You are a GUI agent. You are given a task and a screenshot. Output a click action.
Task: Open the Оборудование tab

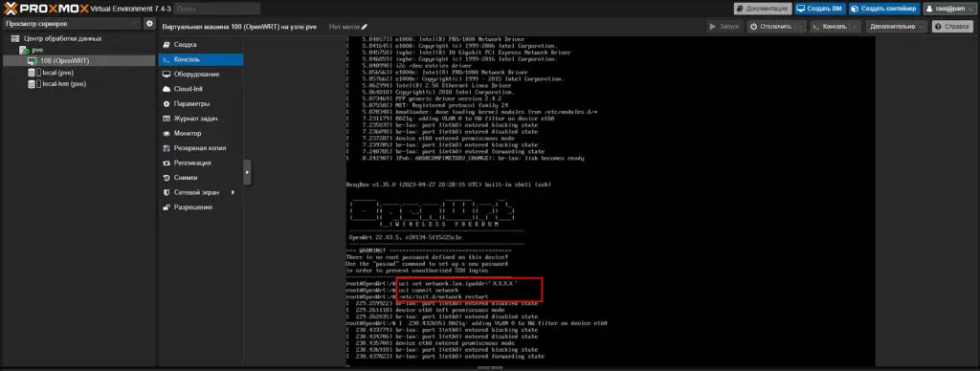pyautogui.click(x=200, y=75)
